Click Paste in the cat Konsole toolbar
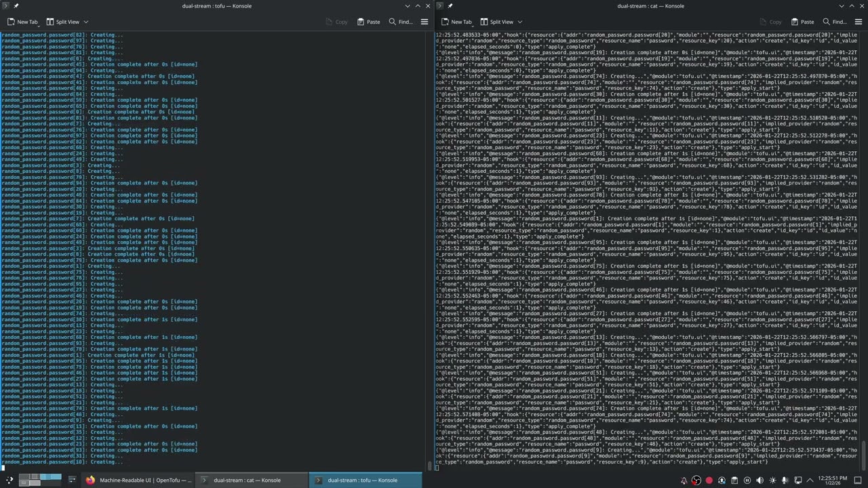This screenshot has height=488, width=868. point(802,22)
